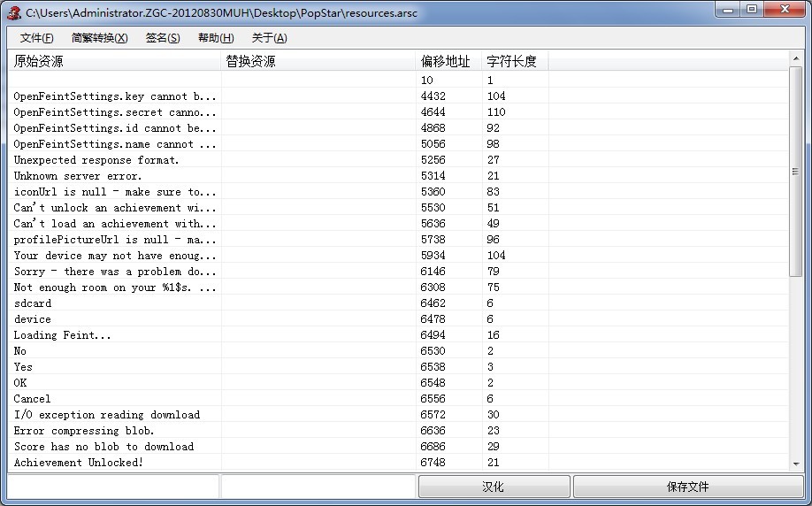Select the 'Loading Feint...' row

click(x=398, y=335)
